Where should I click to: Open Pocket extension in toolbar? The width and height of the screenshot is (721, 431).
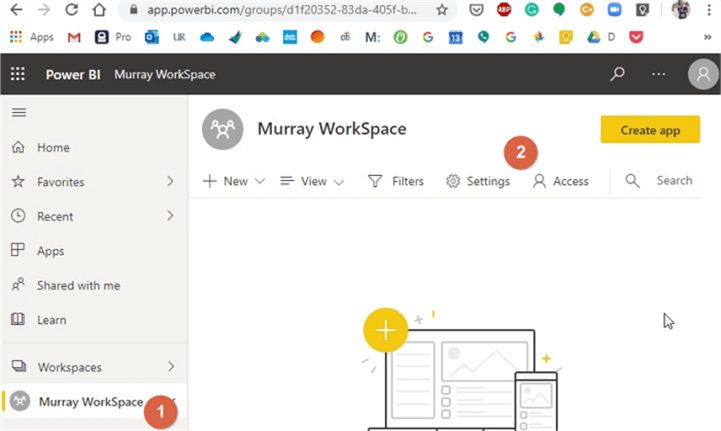pos(476,10)
